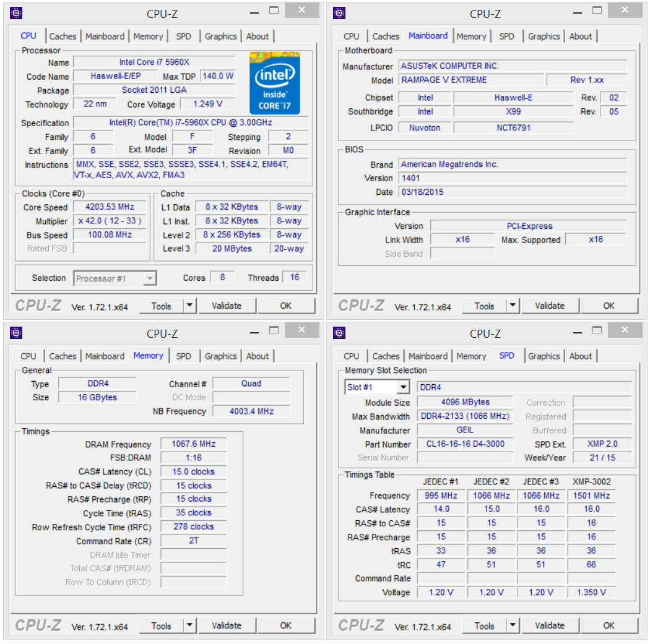Click OK in the SPD window
Image resolution: width=650 pixels, height=644 pixels.
609,625
